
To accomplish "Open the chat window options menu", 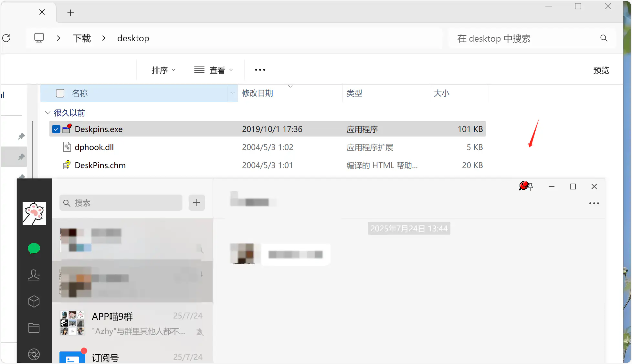I will 594,203.
